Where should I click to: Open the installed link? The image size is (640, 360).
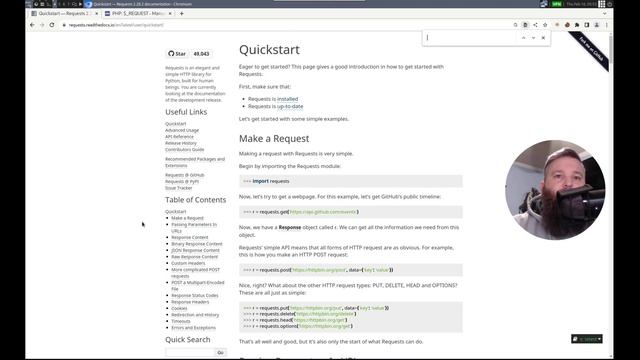[x=288, y=99]
